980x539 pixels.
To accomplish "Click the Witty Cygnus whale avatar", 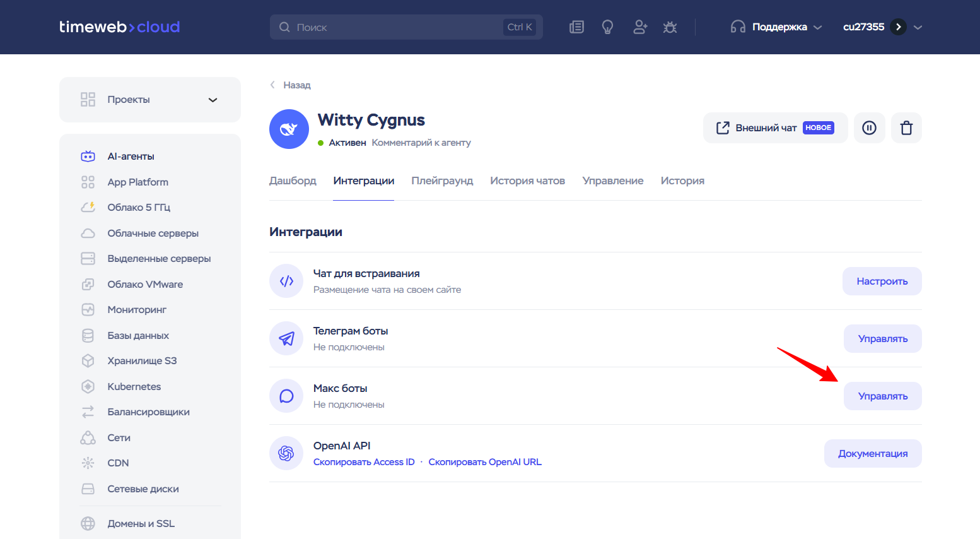I will [x=289, y=129].
